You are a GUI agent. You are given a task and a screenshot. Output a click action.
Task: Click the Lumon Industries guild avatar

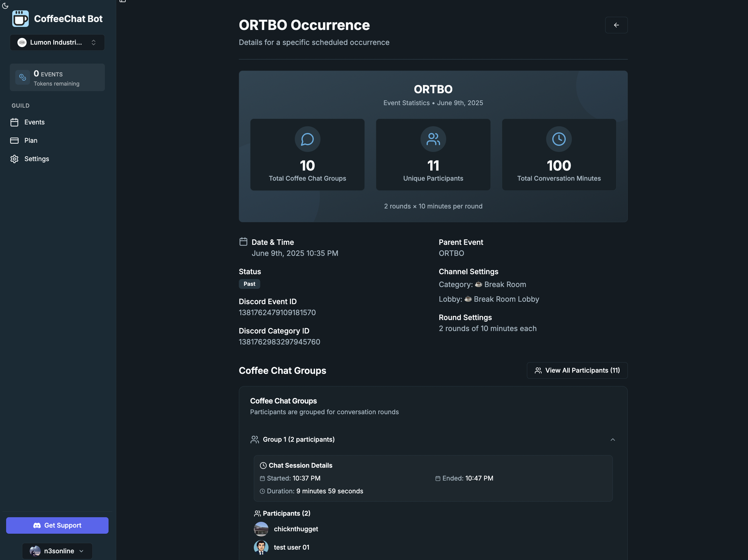click(x=22, y=42)
